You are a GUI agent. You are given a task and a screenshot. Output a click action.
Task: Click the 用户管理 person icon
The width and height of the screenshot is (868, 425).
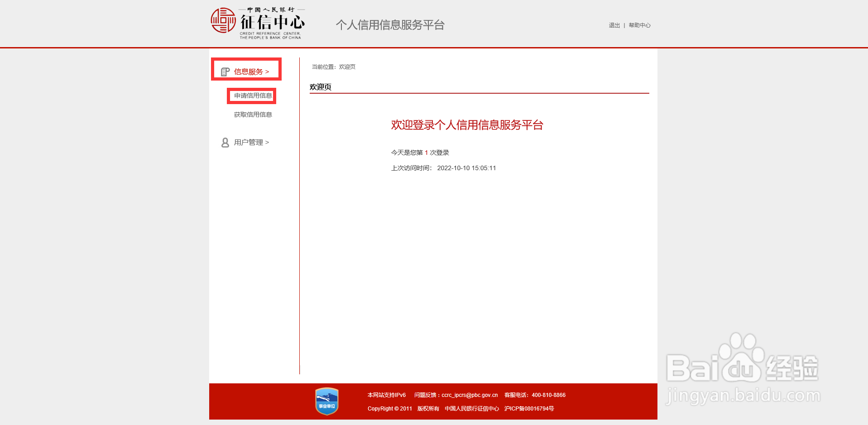pyautogui.click(x=225, y=142)
